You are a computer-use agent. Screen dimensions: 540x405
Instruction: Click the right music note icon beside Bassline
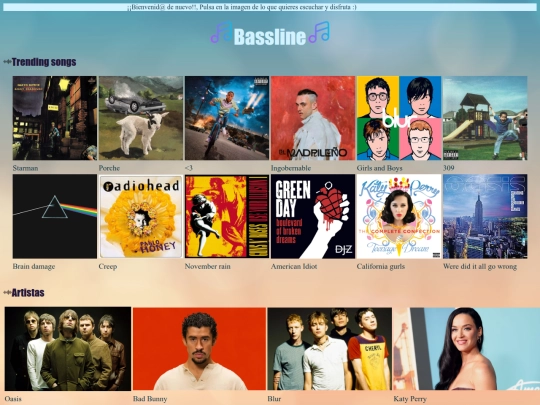tap(319, 32)
